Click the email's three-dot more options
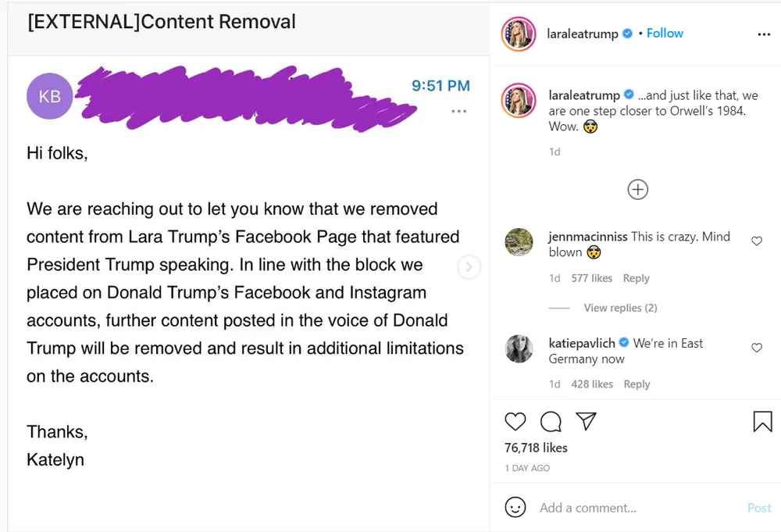Viewport: 781px width, 532px height. [x=459, y=112]
